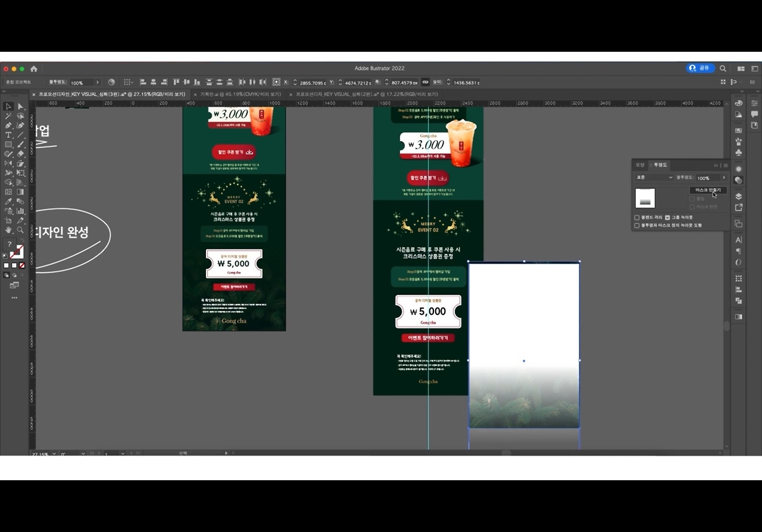Click the Edit Toolbar three dots

(14, 298)
